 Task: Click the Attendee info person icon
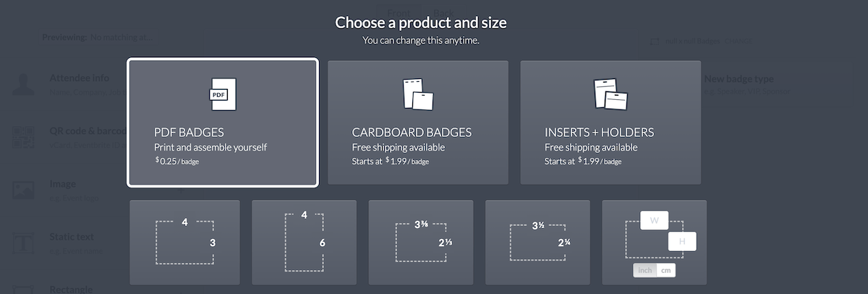click(x=23, y=83)
